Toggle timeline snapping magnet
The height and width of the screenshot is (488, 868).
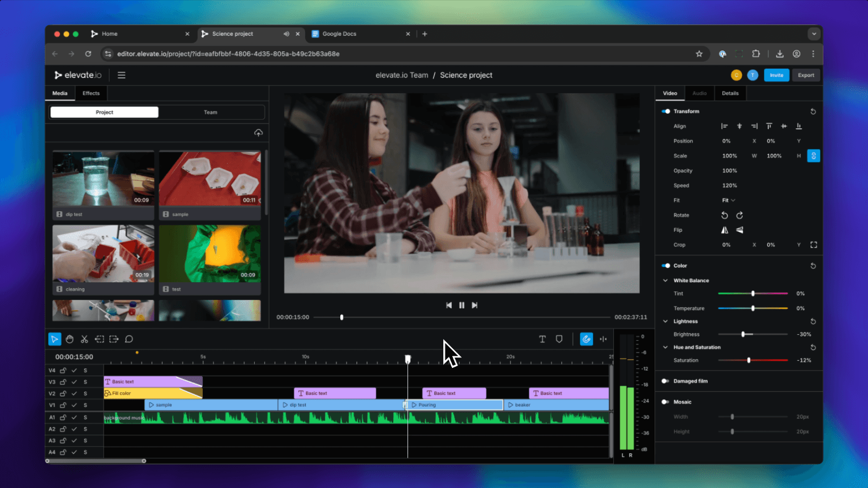coord(586,339)
